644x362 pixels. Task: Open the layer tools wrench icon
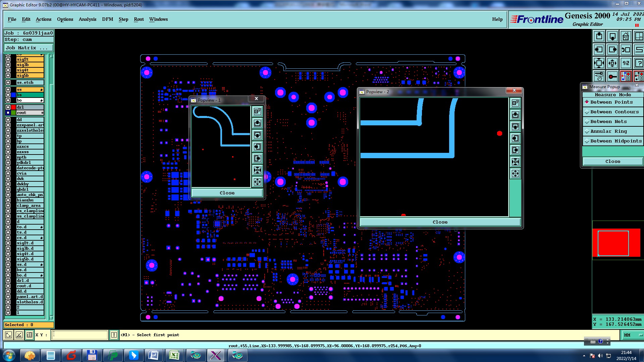point(599,76)
